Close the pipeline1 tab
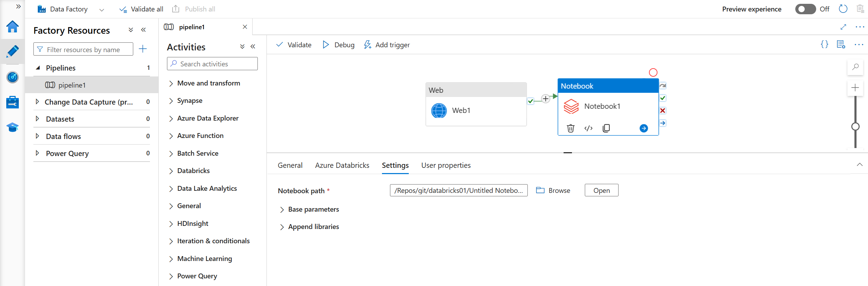The image size is (868, 286). [245, 27]
